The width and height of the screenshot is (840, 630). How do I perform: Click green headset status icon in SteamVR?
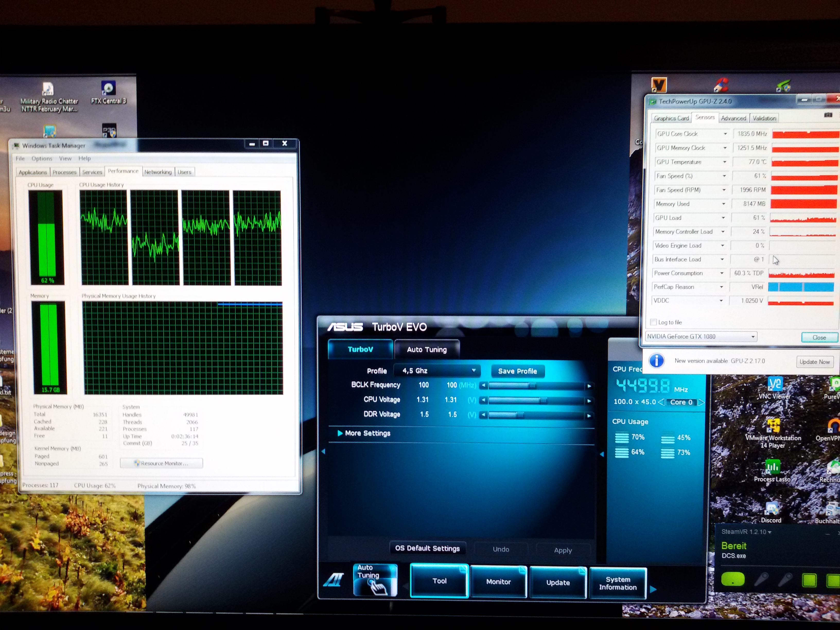tap(733, 580)
